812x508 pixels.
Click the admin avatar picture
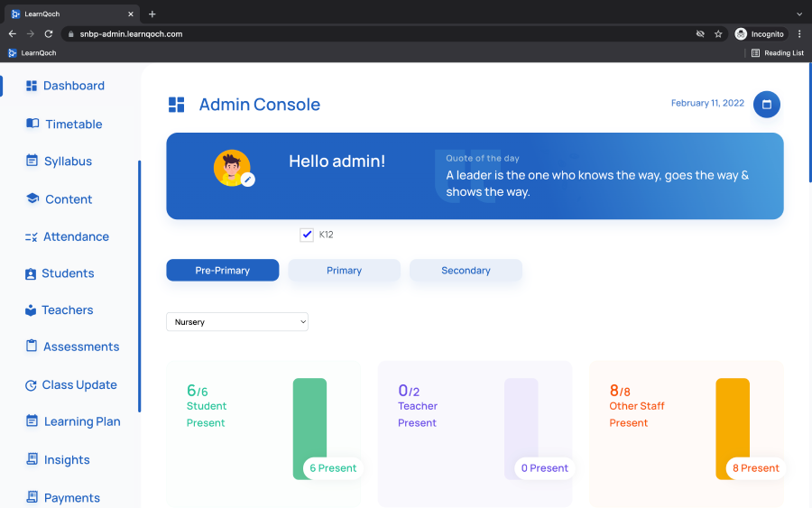pyautogui.click(x=232, y=168)
